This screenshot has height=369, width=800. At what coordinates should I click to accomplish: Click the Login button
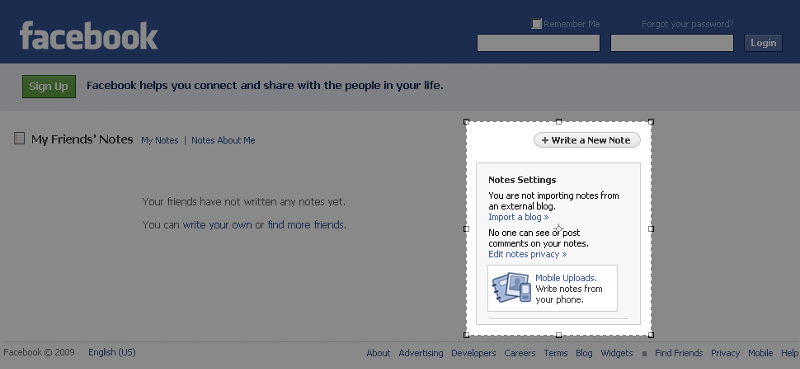763,43
